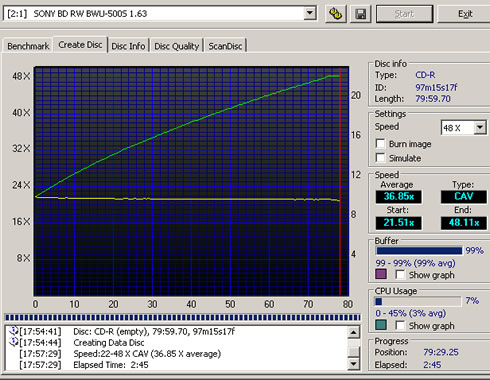Click the 'Speed:22-48 X CAV' log line
Screen dimensions: 490x380
pos(147,354)
